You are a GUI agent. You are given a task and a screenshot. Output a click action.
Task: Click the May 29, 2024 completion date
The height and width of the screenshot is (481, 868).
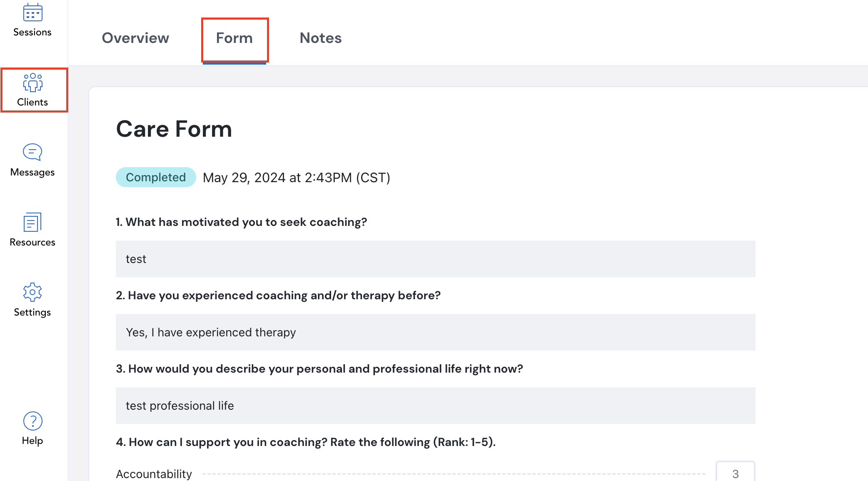(x=296, y=178)
